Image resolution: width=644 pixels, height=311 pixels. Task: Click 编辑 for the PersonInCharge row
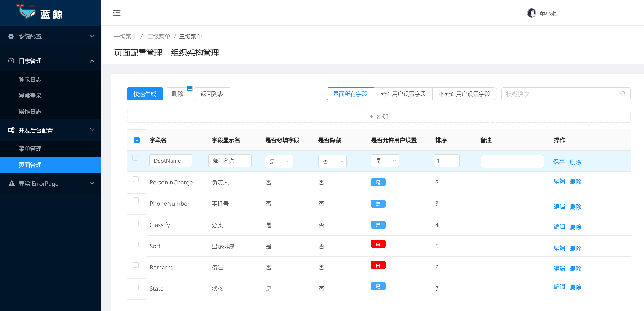[559, 181]
